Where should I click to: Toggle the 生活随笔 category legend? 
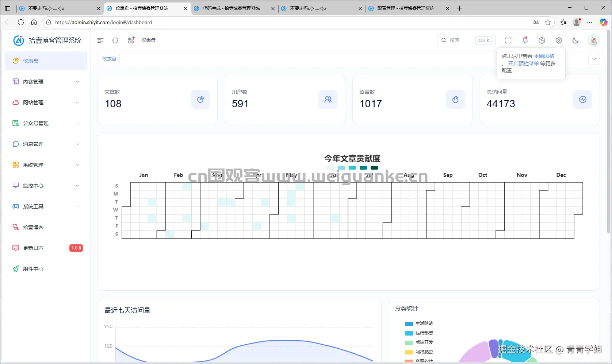click(419, 324)
